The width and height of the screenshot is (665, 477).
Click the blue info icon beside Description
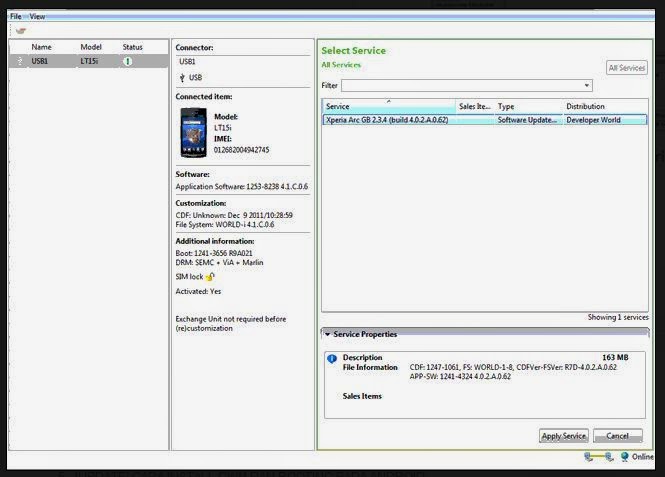tap(332, 359)
